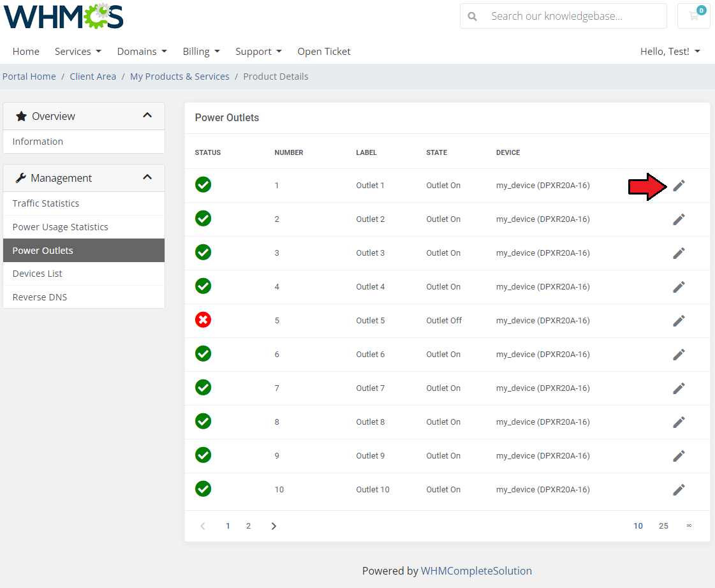This screenshot has height=588, width=715.
Task: Edit Outlet 4 with the pencil icon
Action: 679,287
